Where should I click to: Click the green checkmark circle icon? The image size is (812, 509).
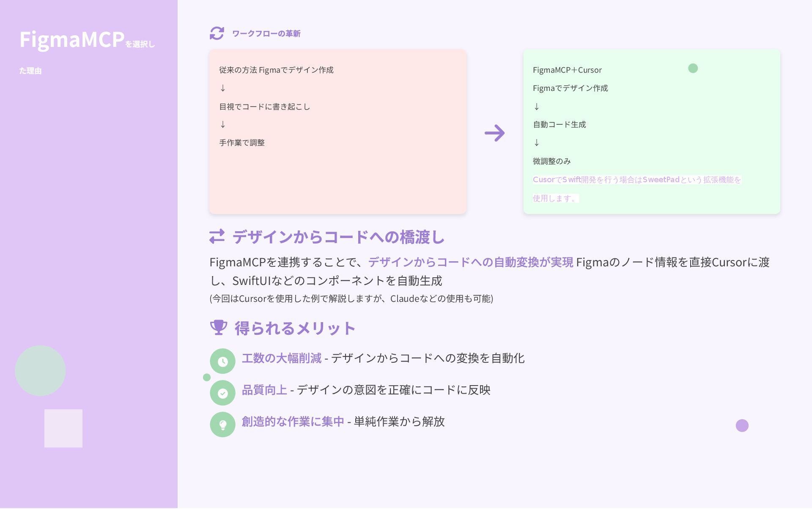pos(222,393)
